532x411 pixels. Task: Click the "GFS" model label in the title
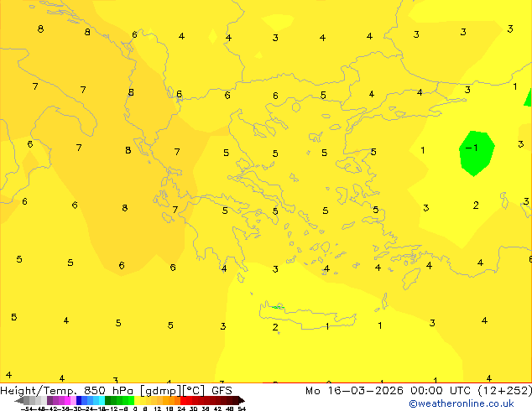(x=222, y=391)
